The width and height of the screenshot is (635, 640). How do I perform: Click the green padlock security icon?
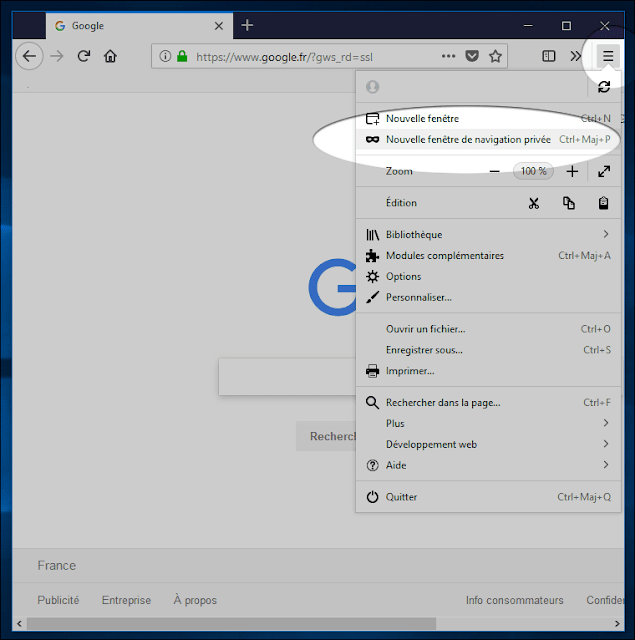pos(182,56)
